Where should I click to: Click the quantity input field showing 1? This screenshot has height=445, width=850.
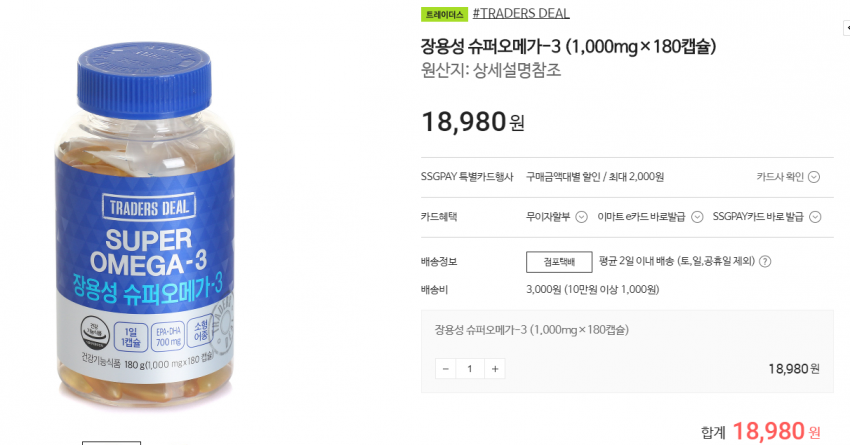(x=470, y=369)
